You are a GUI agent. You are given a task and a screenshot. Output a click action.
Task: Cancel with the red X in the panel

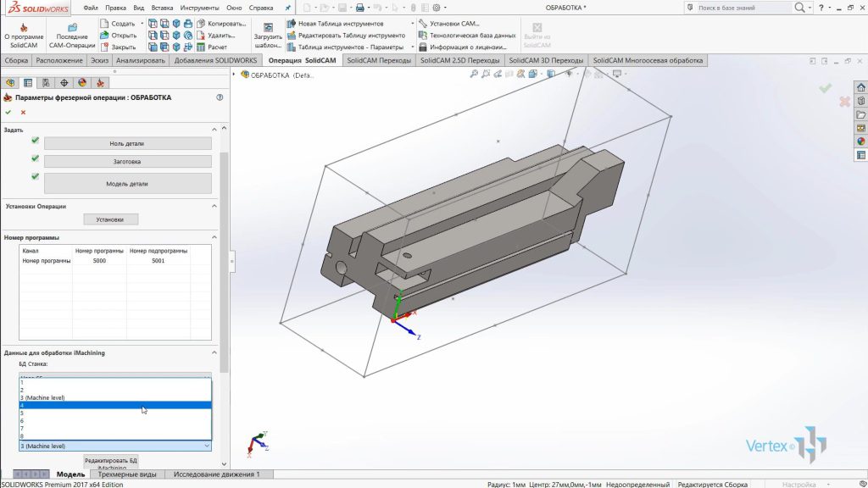point(23,113)
